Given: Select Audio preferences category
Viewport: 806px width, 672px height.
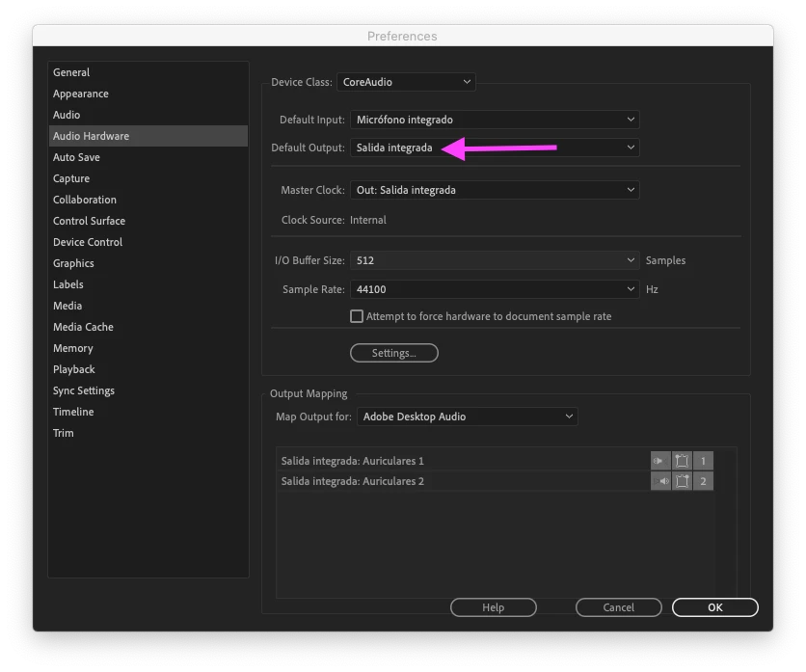Looking at the screenshot, I should (148, 115).
